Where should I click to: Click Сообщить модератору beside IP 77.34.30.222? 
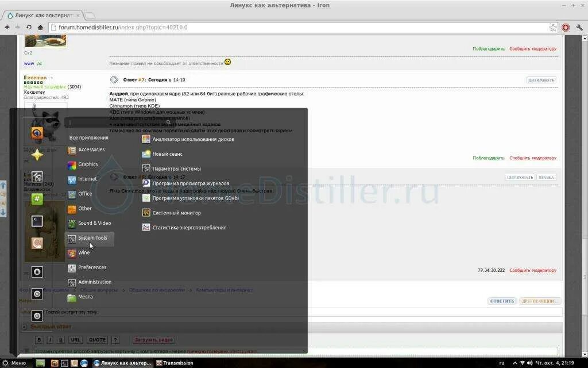tap(532, 270)
